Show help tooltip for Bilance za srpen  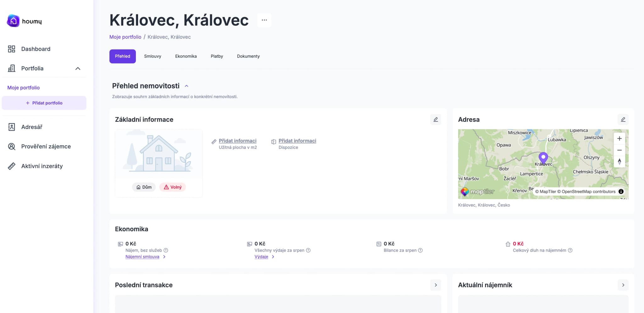coord(420,250)
